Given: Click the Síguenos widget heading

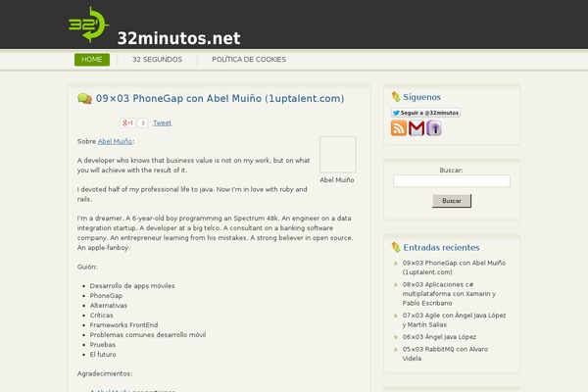Looking at the screenshot, I should tap(421, 97).
